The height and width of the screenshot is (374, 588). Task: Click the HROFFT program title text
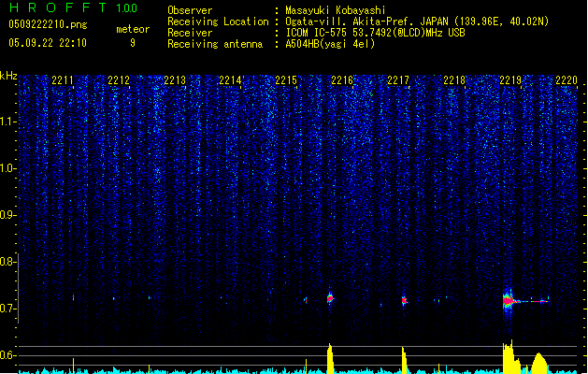click(x=58, y=7)
